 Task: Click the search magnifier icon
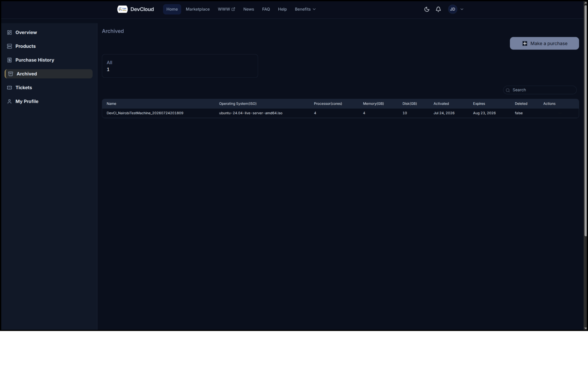pos(508,90)
